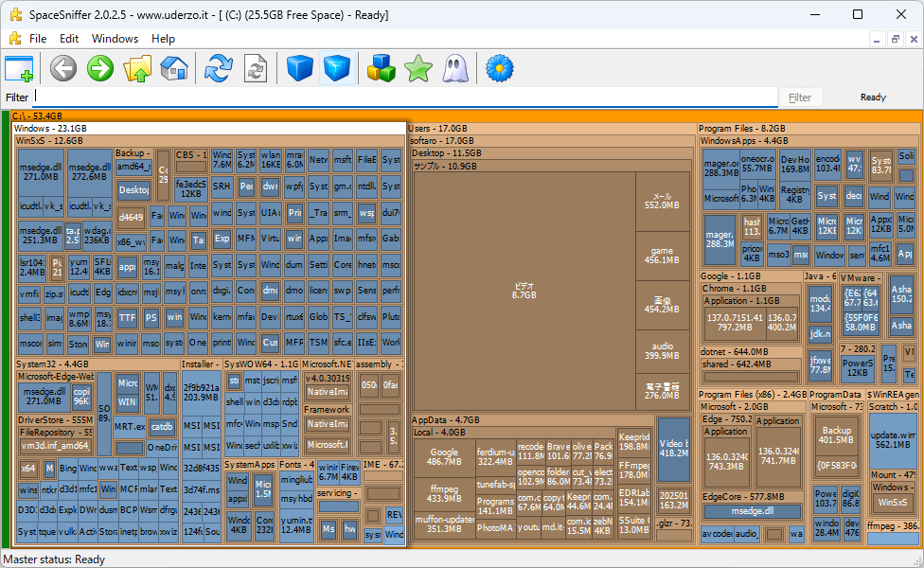
Task: Go back to previous view
Action: [x=63, y=68]
